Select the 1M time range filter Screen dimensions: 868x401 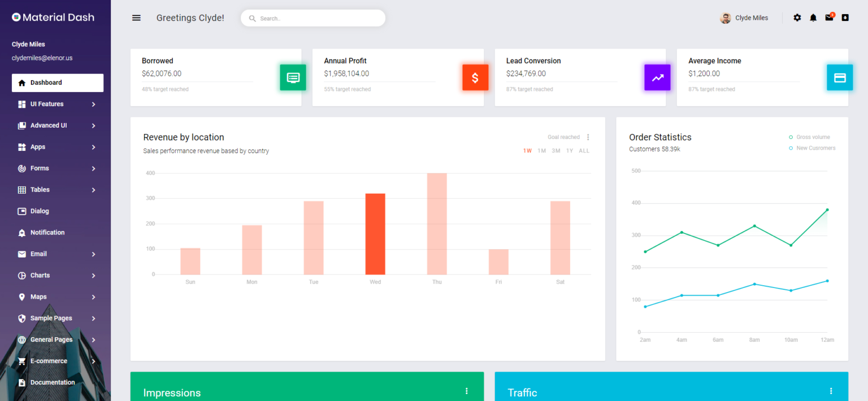click(541, 150)
